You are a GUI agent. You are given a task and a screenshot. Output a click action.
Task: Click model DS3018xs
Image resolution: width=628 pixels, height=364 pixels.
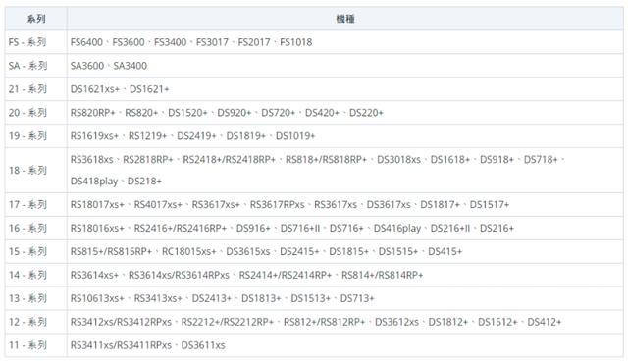point(399,159)
